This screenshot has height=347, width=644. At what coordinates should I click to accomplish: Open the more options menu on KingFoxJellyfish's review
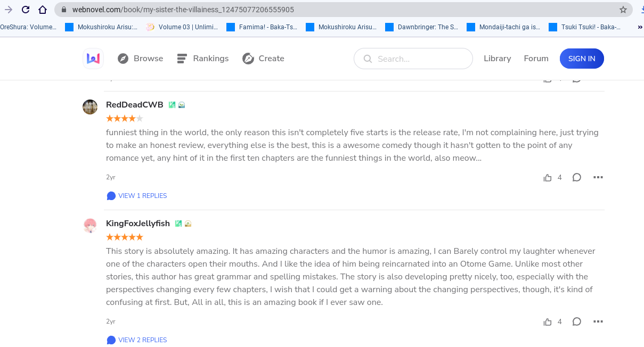pyautogui.click(x=598, y=321)
